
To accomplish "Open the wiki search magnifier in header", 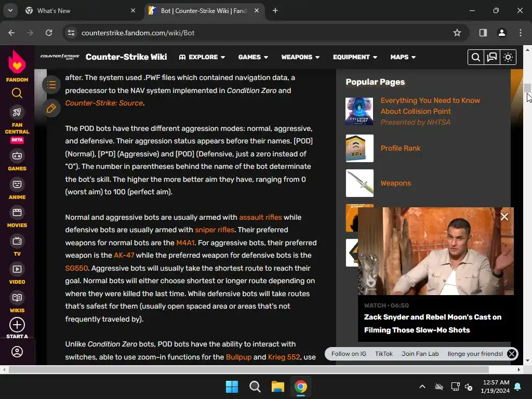I will point(476,57).
